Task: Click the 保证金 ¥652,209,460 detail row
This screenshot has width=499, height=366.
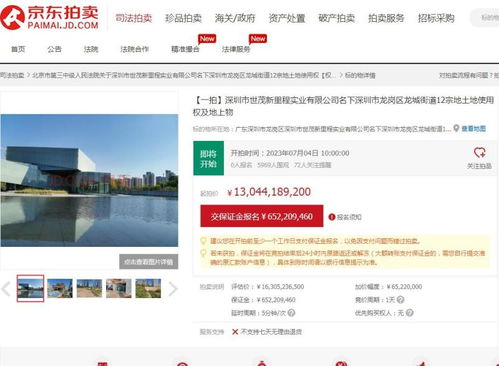Action: [x=263, y=300]
